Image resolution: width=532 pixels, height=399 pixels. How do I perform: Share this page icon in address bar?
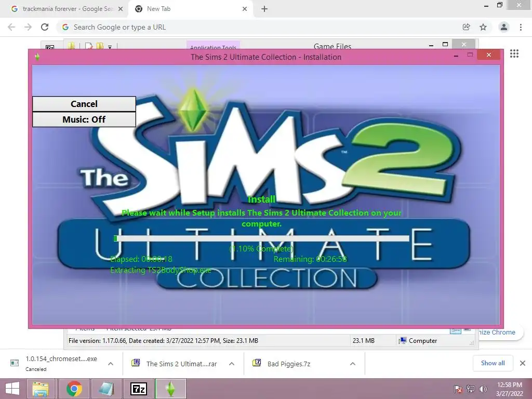(x=467, y=27)
